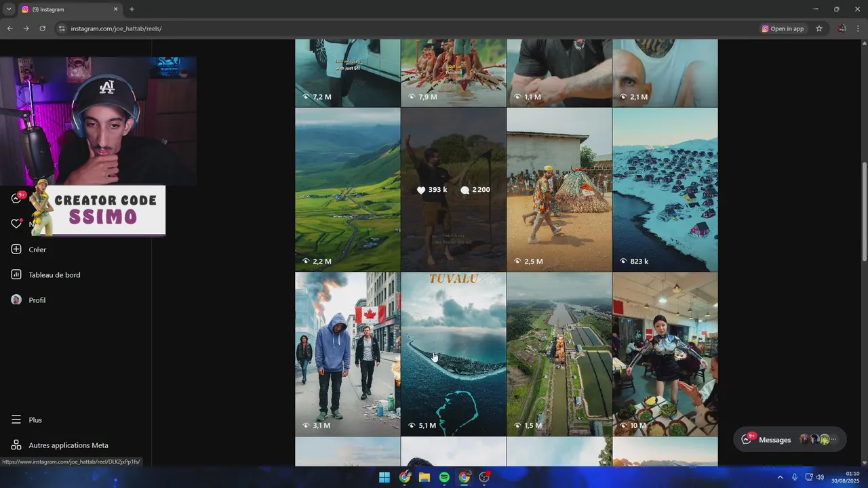Open the restaurant reel with 10 M views
The image size is (868, 488).
pos(665,354)
